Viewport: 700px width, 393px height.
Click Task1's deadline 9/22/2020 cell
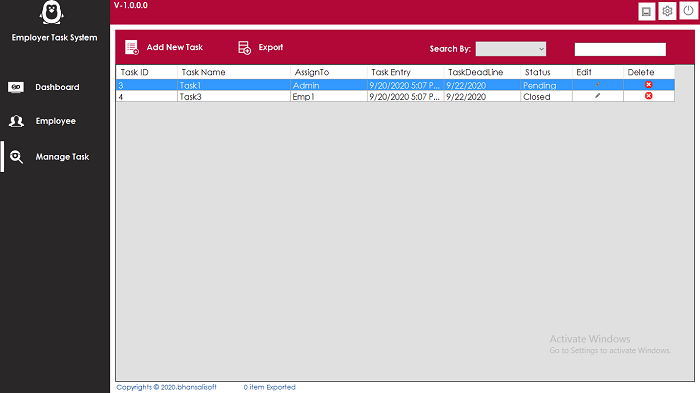[x=482, y=85]
